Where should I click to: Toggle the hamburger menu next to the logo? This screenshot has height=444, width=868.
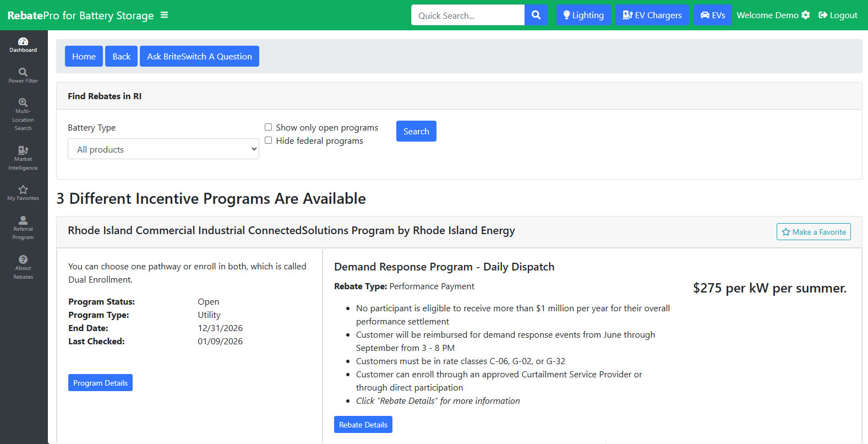(164, 15)
